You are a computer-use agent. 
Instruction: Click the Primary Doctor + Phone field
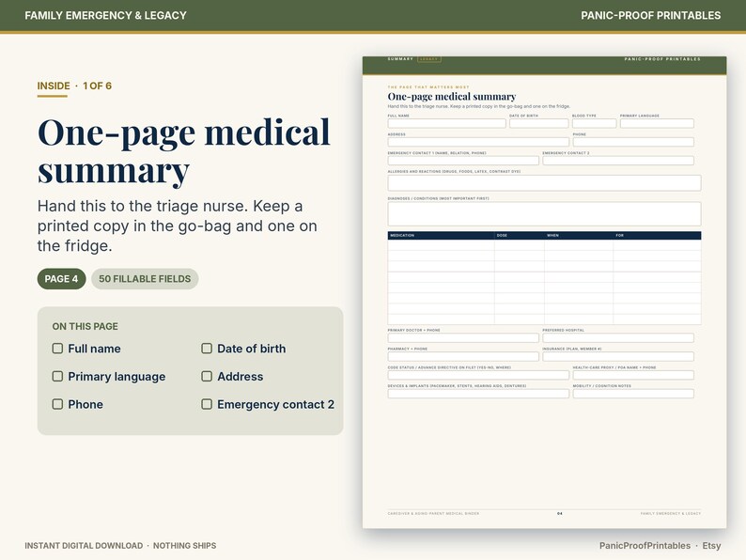coord(463,338)
